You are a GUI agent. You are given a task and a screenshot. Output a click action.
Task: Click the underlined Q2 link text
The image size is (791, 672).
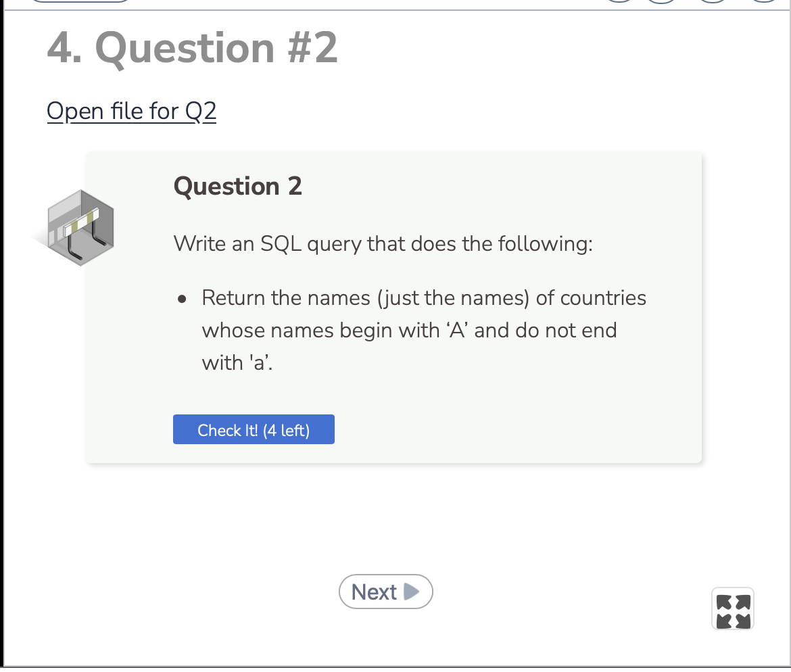tap(131, 111)
